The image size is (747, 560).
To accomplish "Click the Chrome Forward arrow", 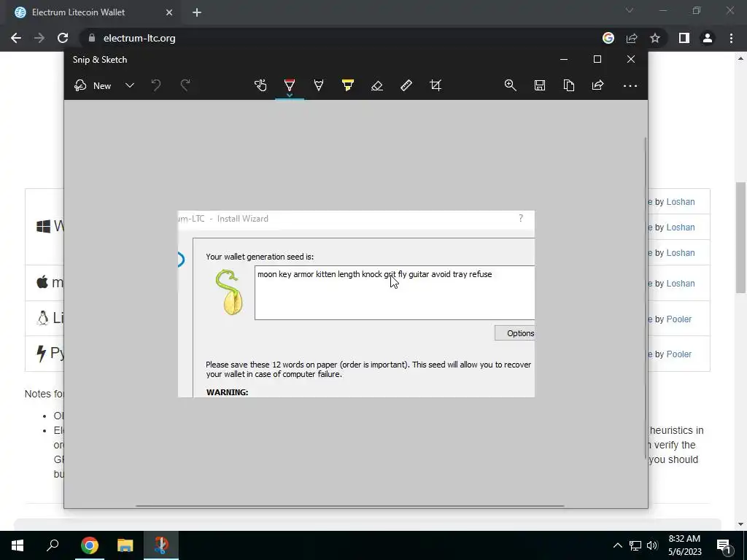I will [x=39, y=38].
